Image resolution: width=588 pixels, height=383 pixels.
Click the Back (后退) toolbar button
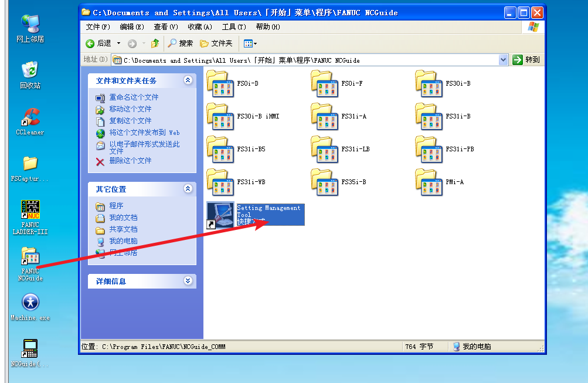point(98,43)
